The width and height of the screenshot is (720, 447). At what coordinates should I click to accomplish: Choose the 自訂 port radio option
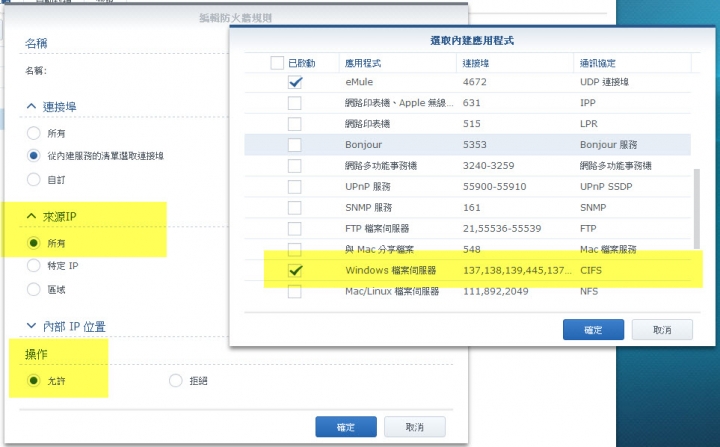click(x=34, y=179)
